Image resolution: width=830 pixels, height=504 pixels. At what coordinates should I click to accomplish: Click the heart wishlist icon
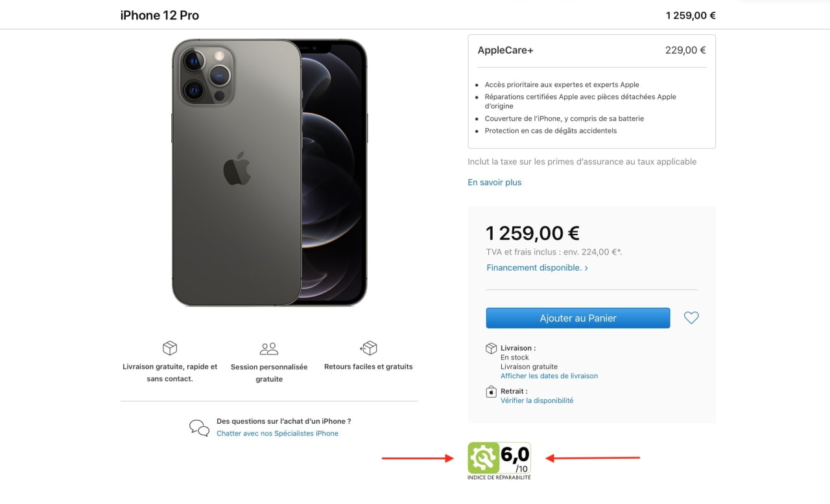pyautogui.click(x=691, y=317)
